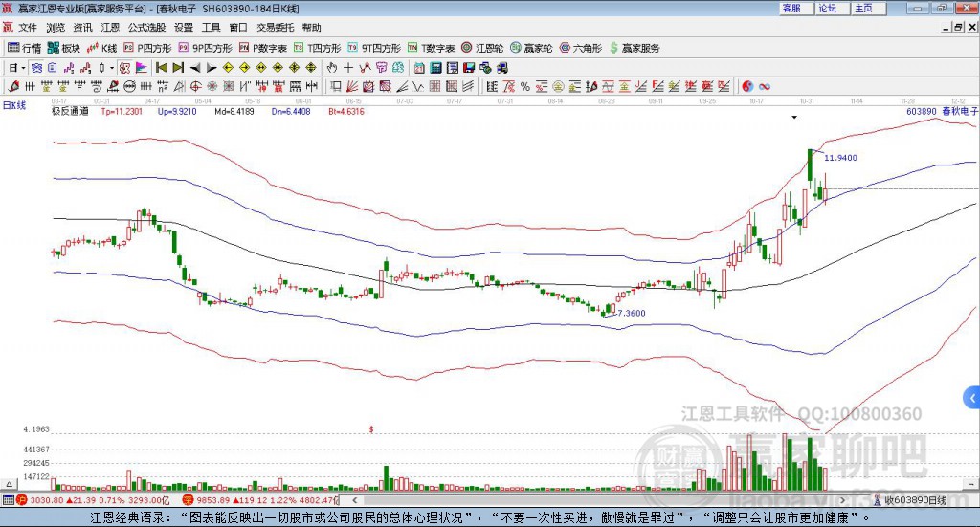Select the Gann fan lines tool
980x527 pixels.
pyautogui.click(x=352, y=87)
